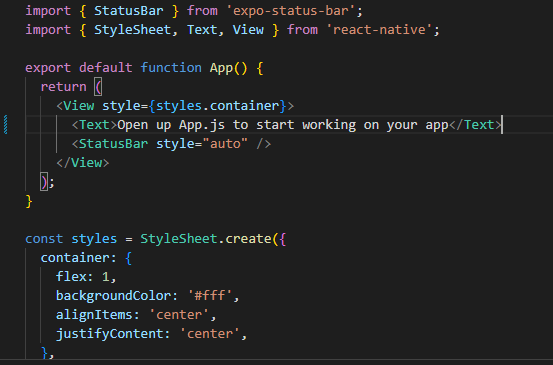Click styles.container in View style attribute

click(218, 106)
